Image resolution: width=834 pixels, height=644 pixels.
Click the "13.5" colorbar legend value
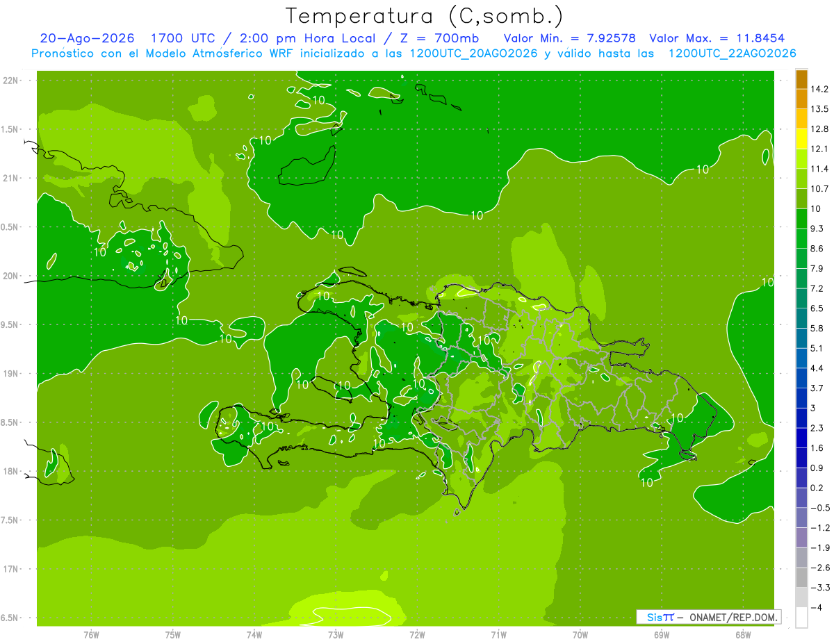[820, 109]
